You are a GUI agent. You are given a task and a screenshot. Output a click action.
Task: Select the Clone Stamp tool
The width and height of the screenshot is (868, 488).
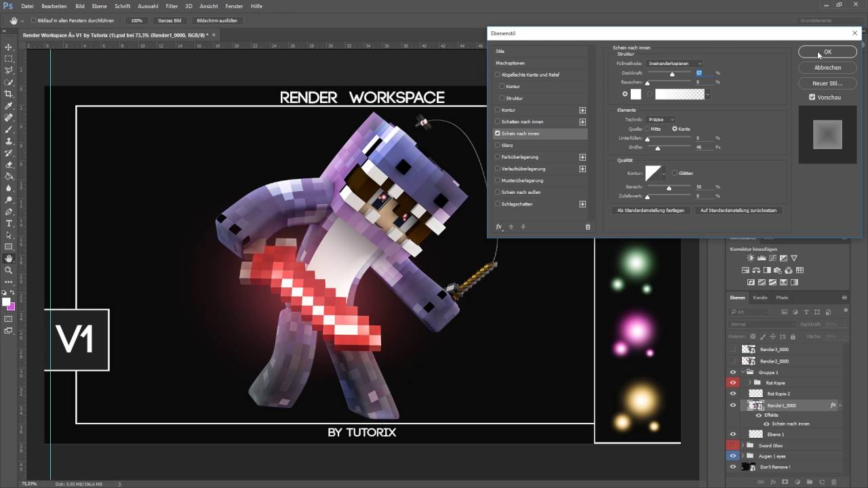[9, 141]
